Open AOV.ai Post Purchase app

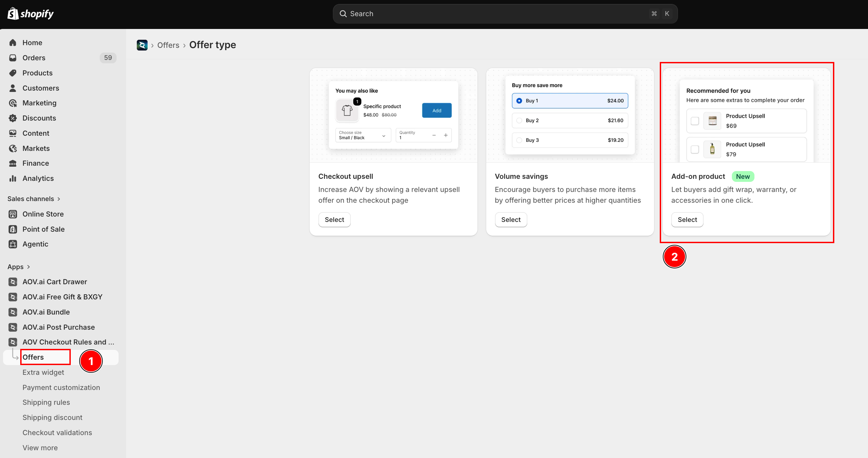tap(59, 327)
